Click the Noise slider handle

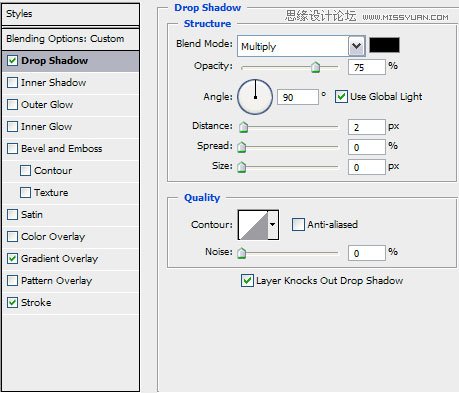(x=241, y=253)
